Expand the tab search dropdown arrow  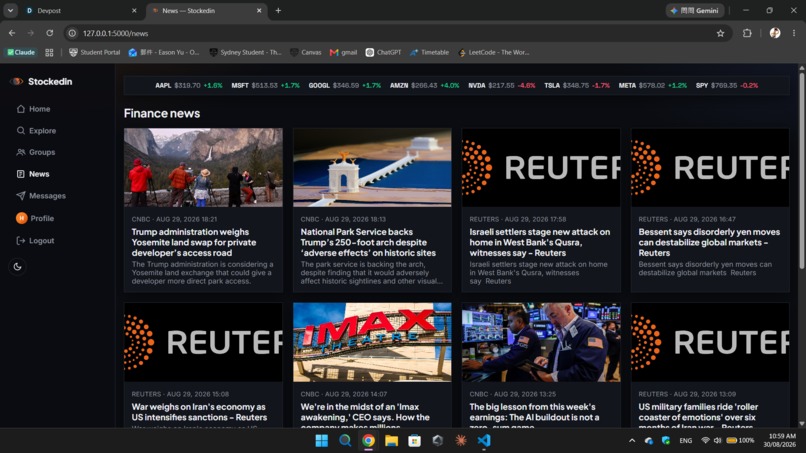click(10, 10)
